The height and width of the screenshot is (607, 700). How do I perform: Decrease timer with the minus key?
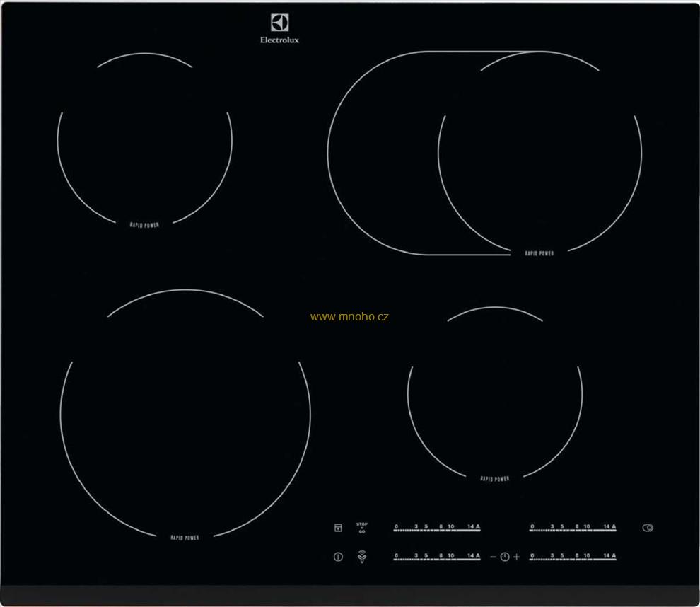click(493, 557)
